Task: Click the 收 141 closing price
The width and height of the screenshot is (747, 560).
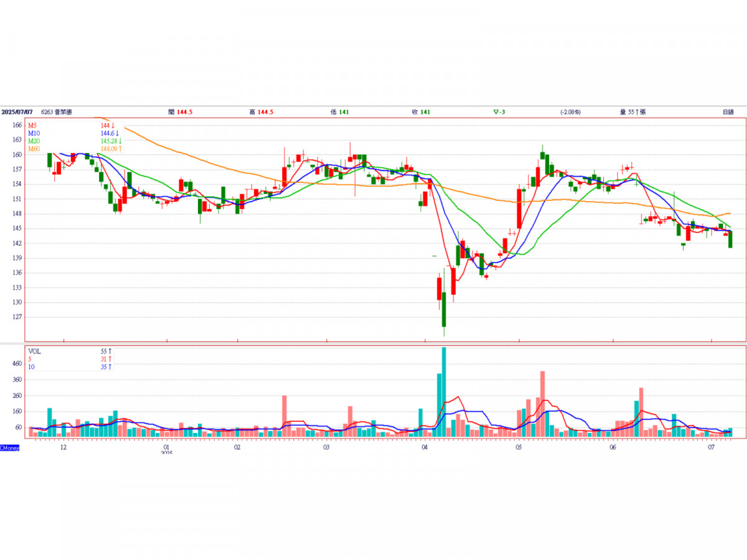Action: [x=421, y=112]
